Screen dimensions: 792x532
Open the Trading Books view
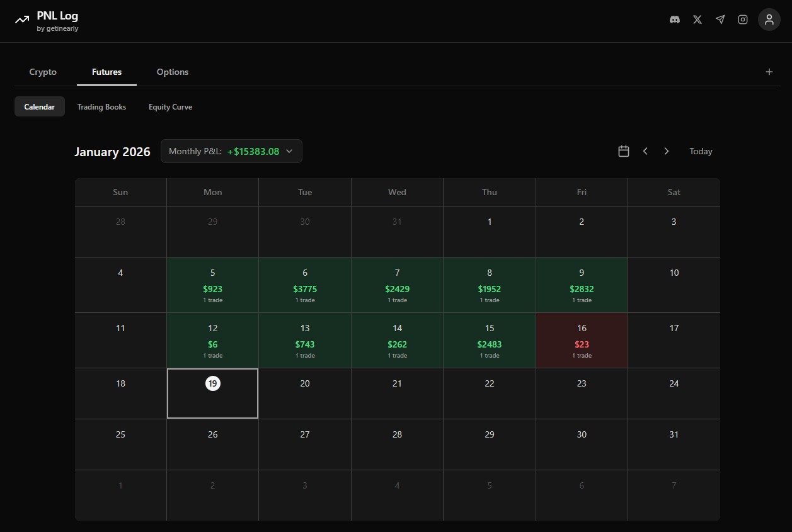101,107
